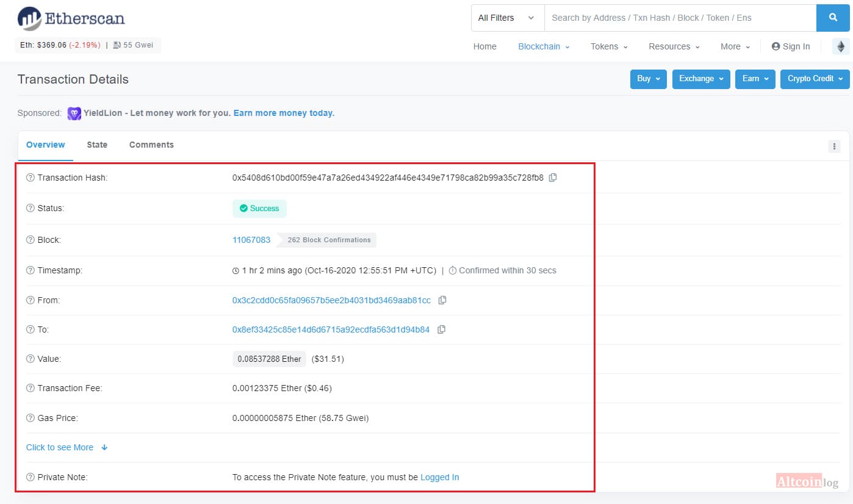Image resolution: width=853 pixels, height=504 pixels.
Task: Click the help icon beside Private Note
Action: click(31, 477)
